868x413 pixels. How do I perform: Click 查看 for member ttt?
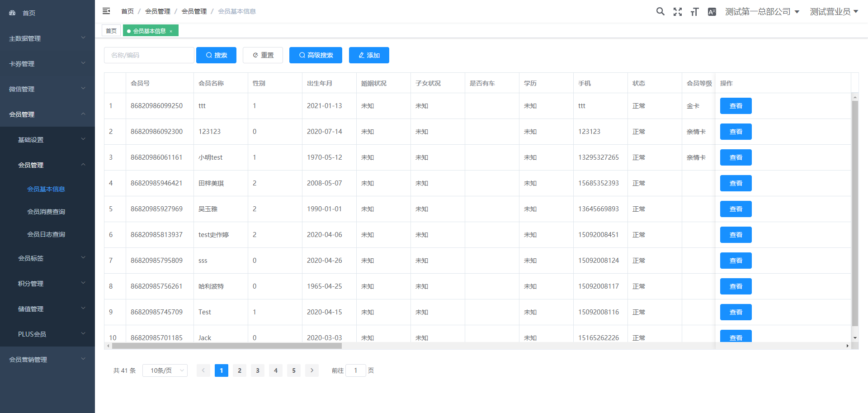pyautogui.click(x=736, y=106)
